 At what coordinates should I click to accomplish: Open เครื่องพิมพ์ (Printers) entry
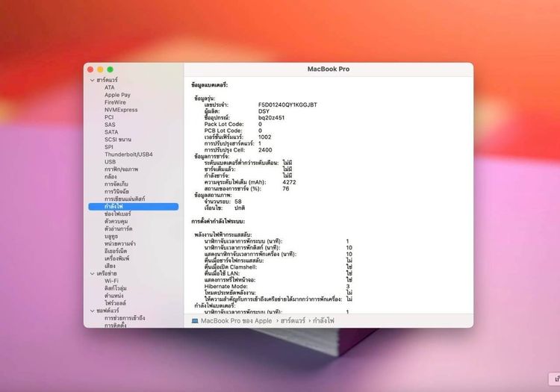click(116, 258)
